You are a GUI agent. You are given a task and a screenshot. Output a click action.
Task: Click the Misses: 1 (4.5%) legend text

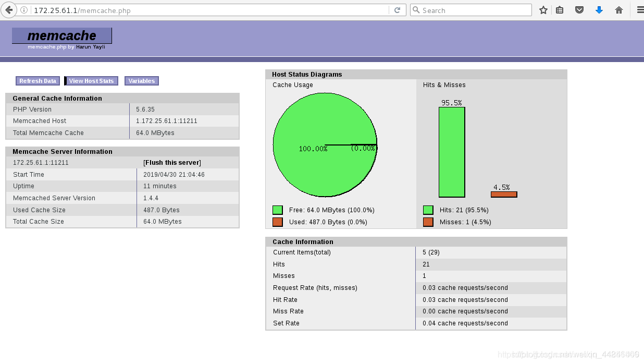[465, 222]
